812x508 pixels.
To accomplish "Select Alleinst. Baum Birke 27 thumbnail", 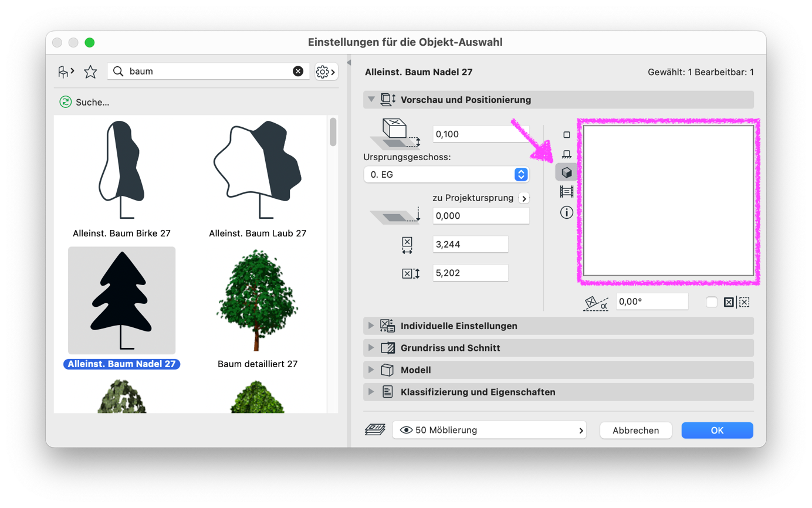I will 121,170.
